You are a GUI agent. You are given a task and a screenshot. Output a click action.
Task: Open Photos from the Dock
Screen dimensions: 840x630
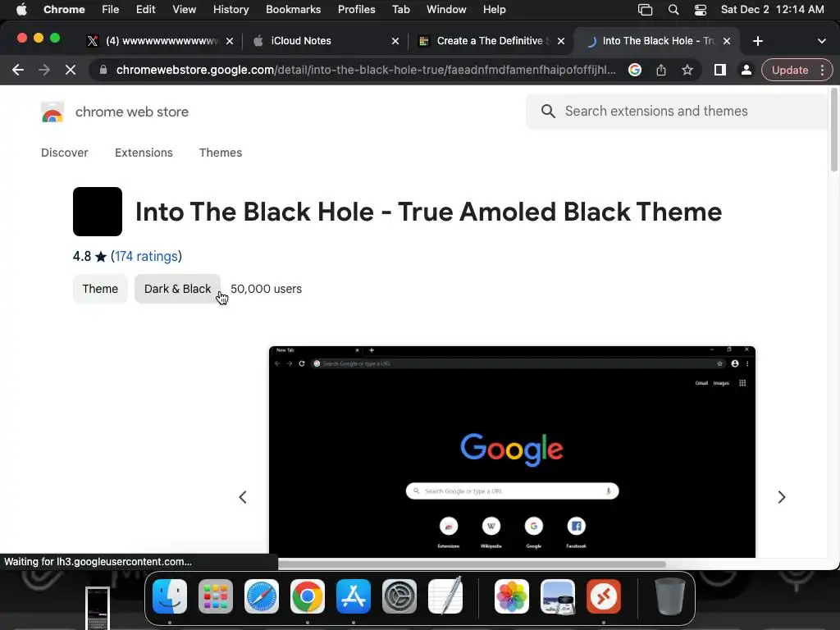(x=512, y=596)
